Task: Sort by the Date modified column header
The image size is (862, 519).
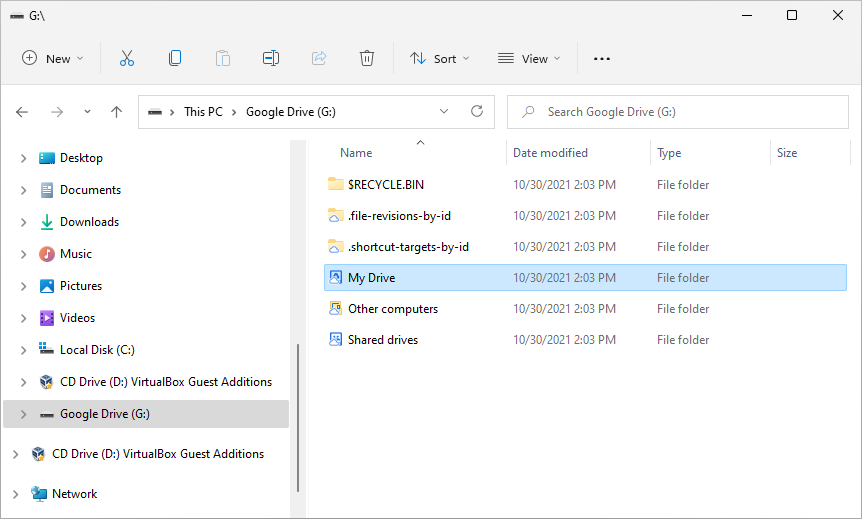Action: [550, 153]
